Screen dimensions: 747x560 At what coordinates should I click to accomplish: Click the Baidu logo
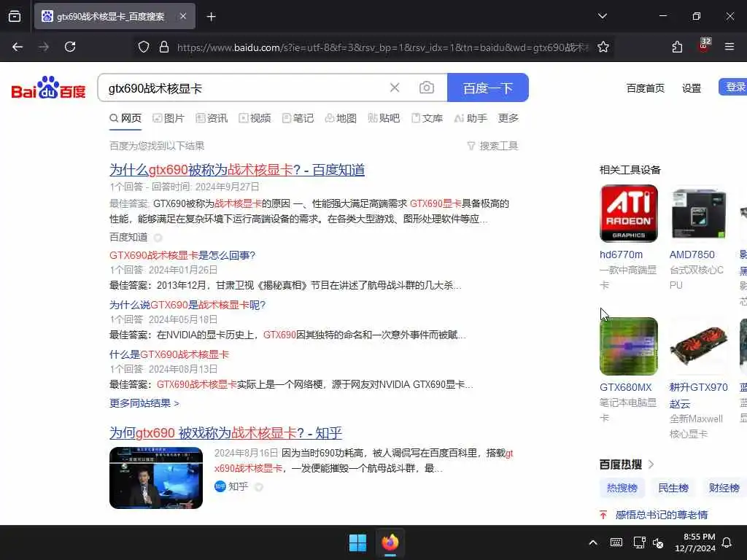48,87
